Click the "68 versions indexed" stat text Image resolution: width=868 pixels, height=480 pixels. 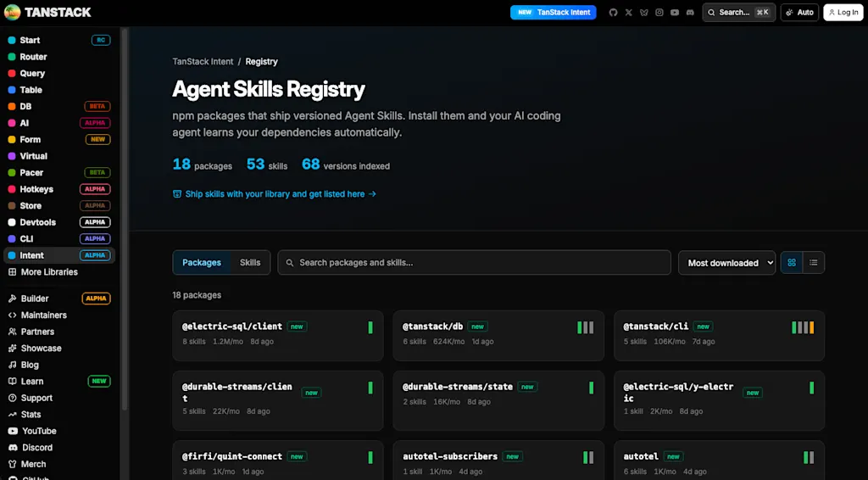click(346, 165)
